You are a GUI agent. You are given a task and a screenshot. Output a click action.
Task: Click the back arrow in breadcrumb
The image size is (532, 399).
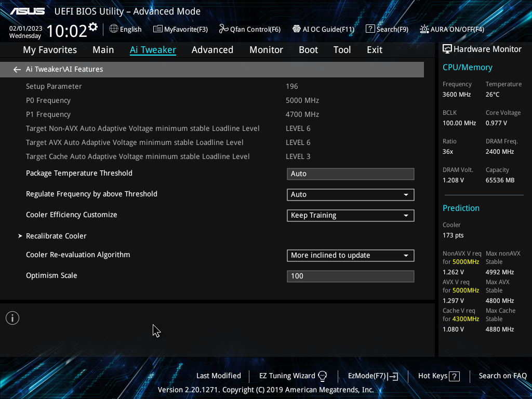17,70
